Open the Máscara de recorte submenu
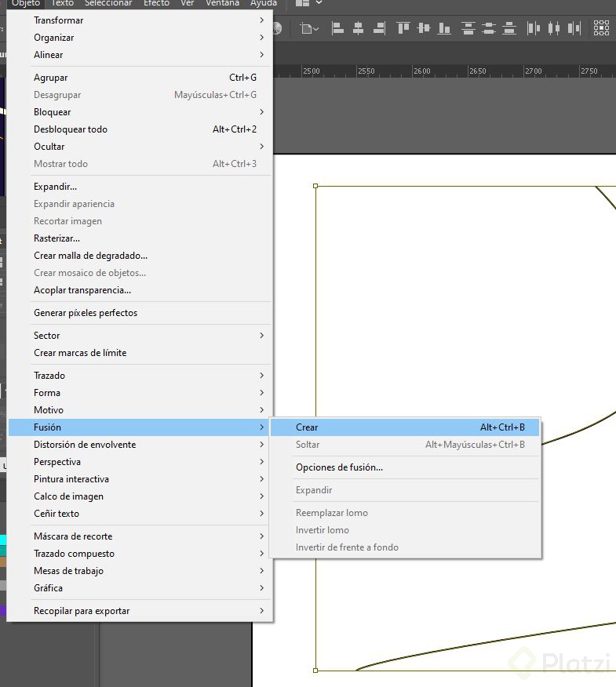Image resolution: width=616 pixels, height=687 pixels. (140, 536)
